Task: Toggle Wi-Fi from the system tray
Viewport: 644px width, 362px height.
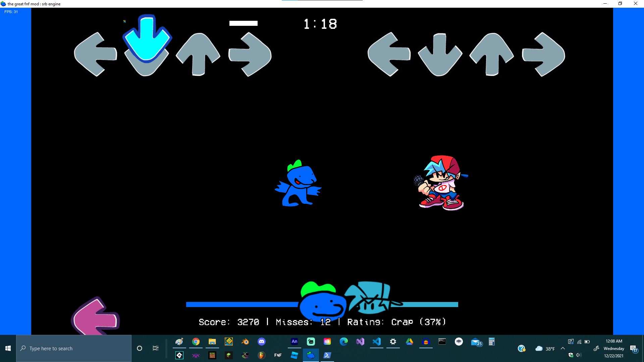Action: point(579,342)
